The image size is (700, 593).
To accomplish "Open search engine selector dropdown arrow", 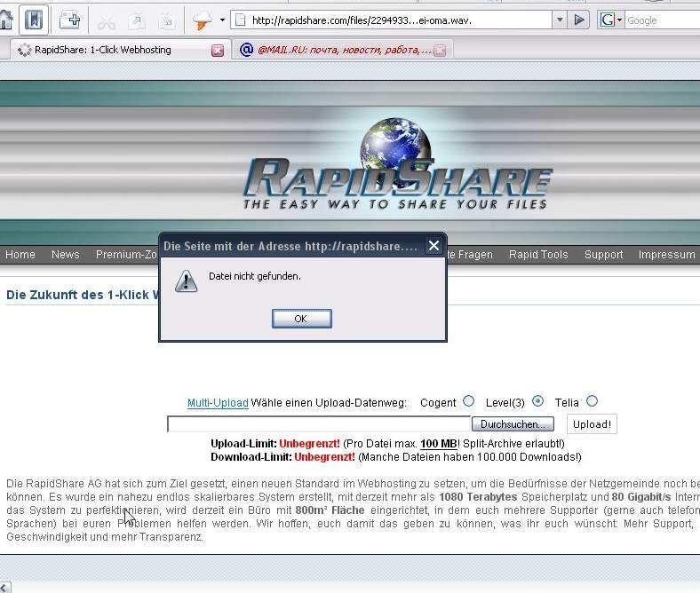I will click(619, 20).
